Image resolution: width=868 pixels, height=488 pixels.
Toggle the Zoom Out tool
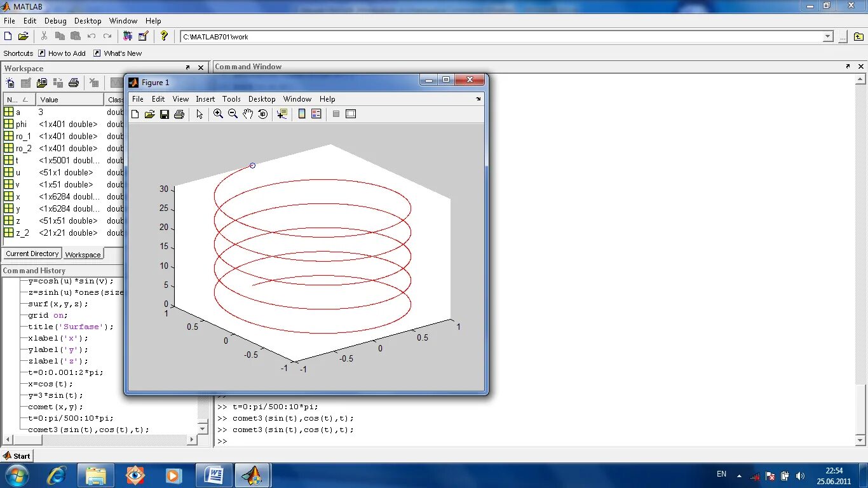(233, 114)
